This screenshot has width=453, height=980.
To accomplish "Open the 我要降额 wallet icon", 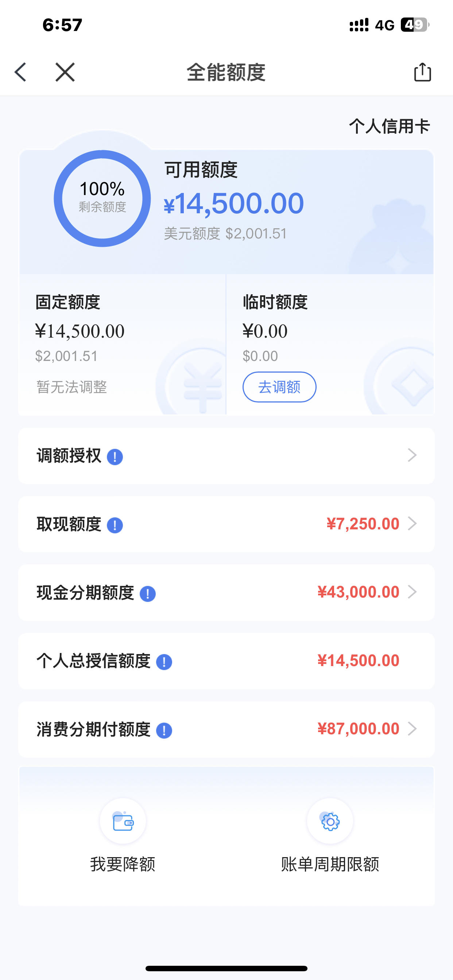I will (x=123, y=821).
